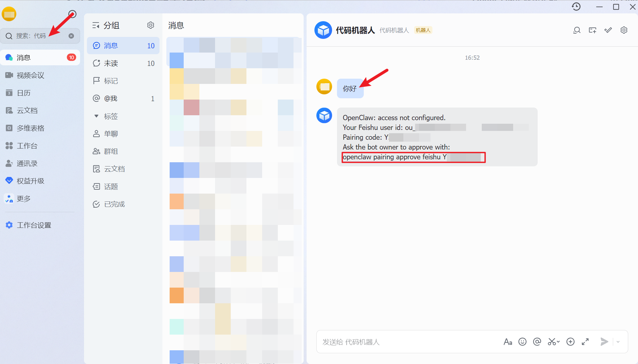Open 工作台设置 workbench settings
Viewport: 638px width, 364px height.
pos(34,225)
